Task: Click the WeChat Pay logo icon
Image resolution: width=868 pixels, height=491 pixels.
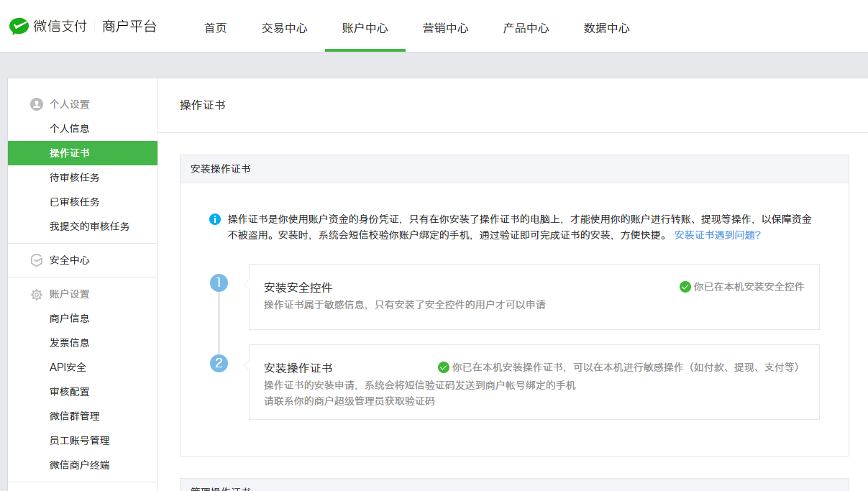Action: pyautogui.click(x=19, y=27)
